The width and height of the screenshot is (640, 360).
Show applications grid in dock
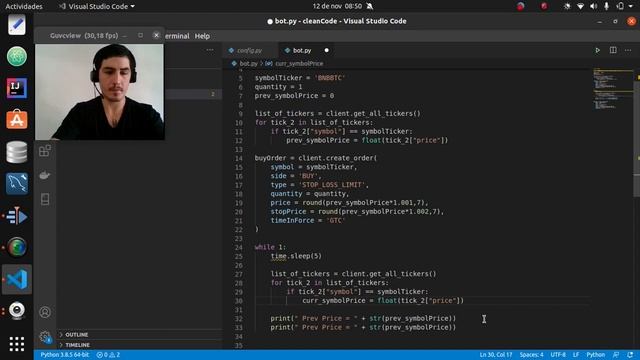coord(17,344)
